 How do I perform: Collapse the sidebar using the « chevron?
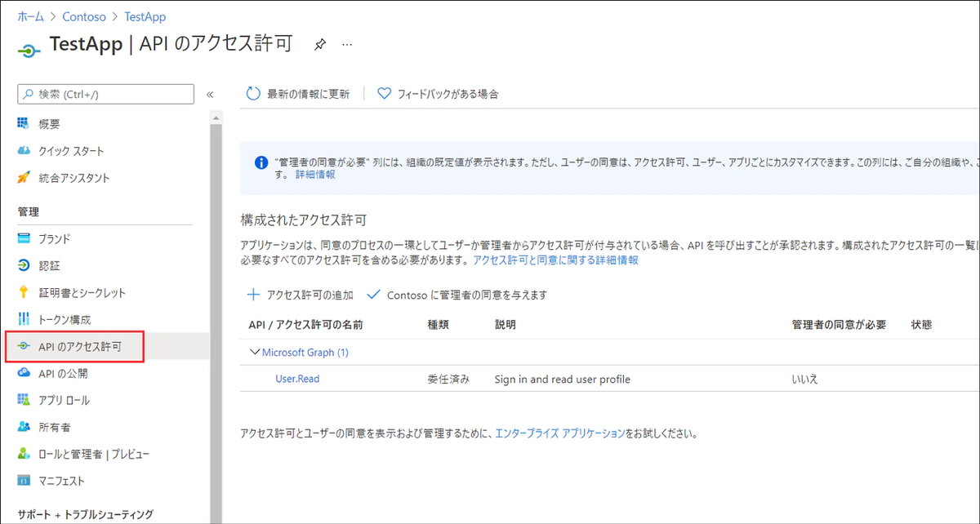tap(210, 93)
